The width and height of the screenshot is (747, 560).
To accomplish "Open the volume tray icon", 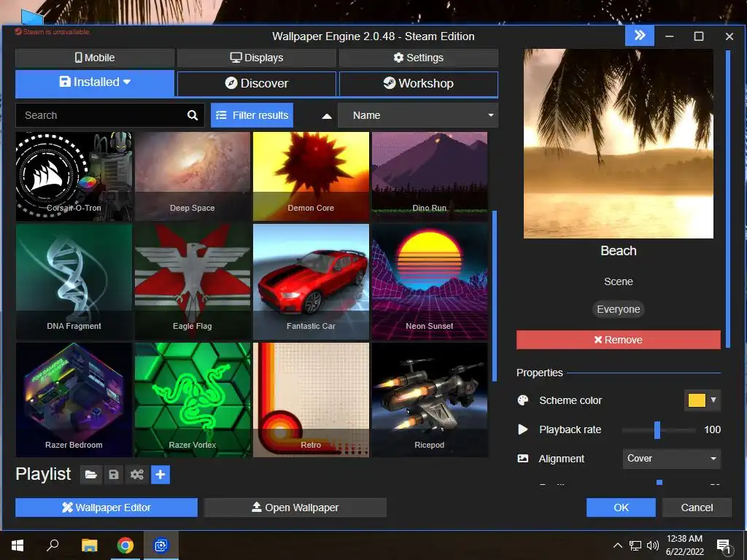I will [653, 545].
